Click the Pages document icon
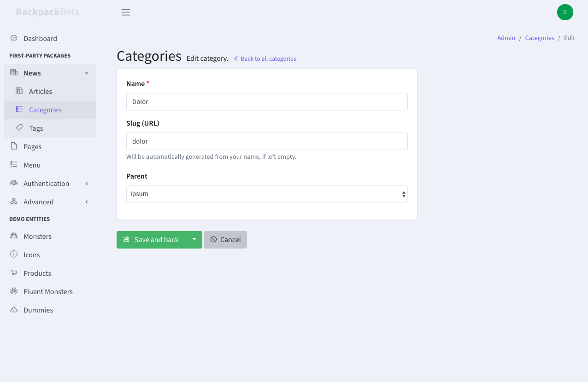The image size is (588, 382). [14, 146]
